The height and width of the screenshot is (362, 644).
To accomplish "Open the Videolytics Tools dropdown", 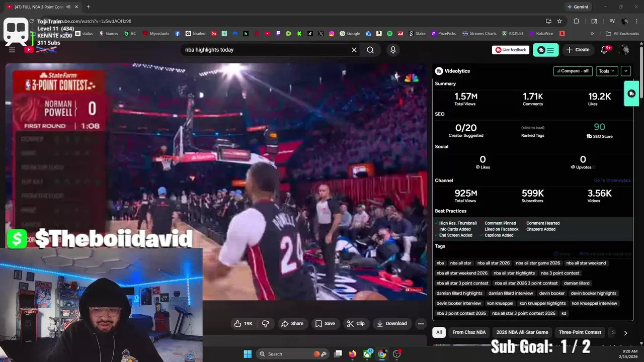I will coord(607,71).
